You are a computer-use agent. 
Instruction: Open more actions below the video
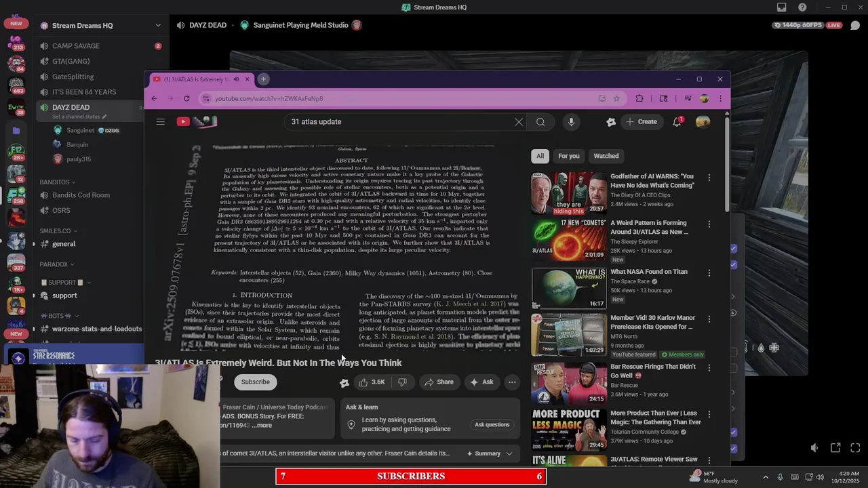coord(512,382)
